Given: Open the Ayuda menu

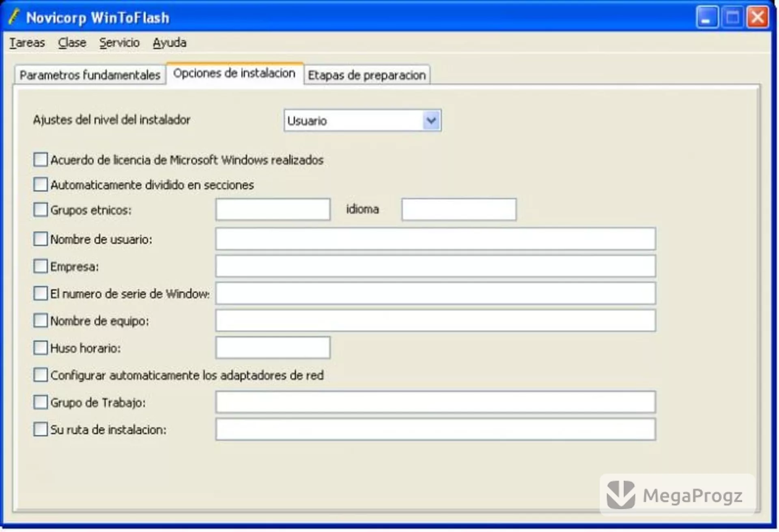Looking at the screenshot, I should coord(170,43).
